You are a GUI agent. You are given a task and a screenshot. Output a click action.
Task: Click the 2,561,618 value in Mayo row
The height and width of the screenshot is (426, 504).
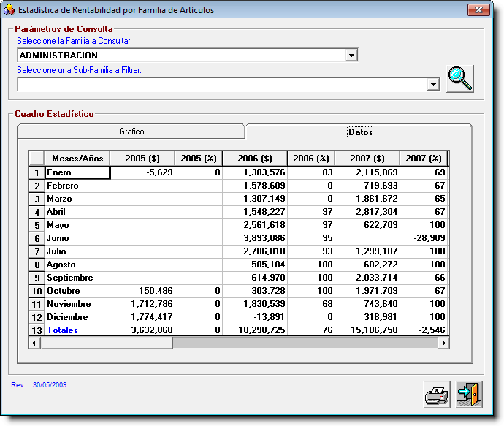point(255,225)
